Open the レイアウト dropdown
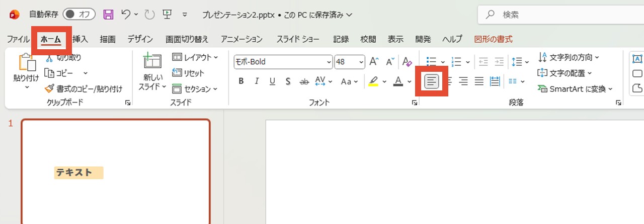The image size is (644, 224). [x=195, y=57]
